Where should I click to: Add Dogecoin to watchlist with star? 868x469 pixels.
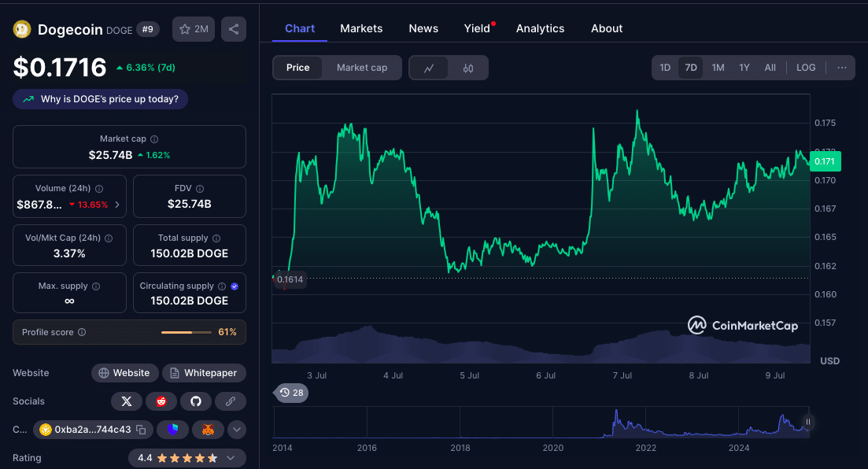tap(194, 29)
